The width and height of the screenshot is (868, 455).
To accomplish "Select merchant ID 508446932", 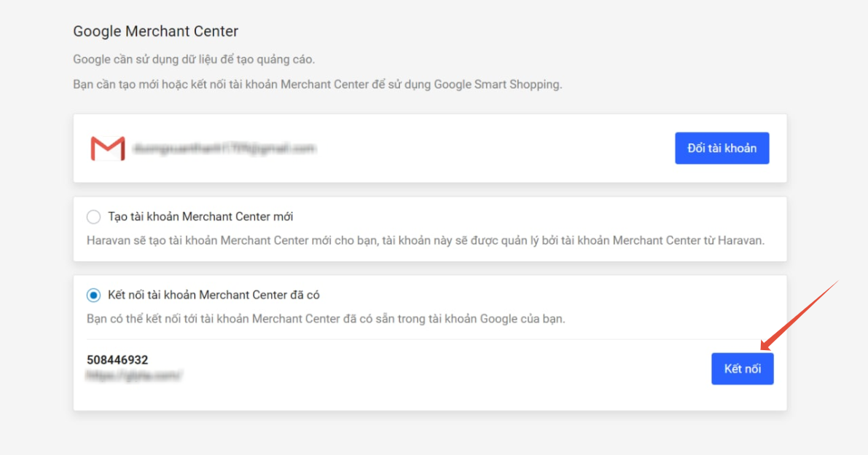I will (x=117, y=360).
